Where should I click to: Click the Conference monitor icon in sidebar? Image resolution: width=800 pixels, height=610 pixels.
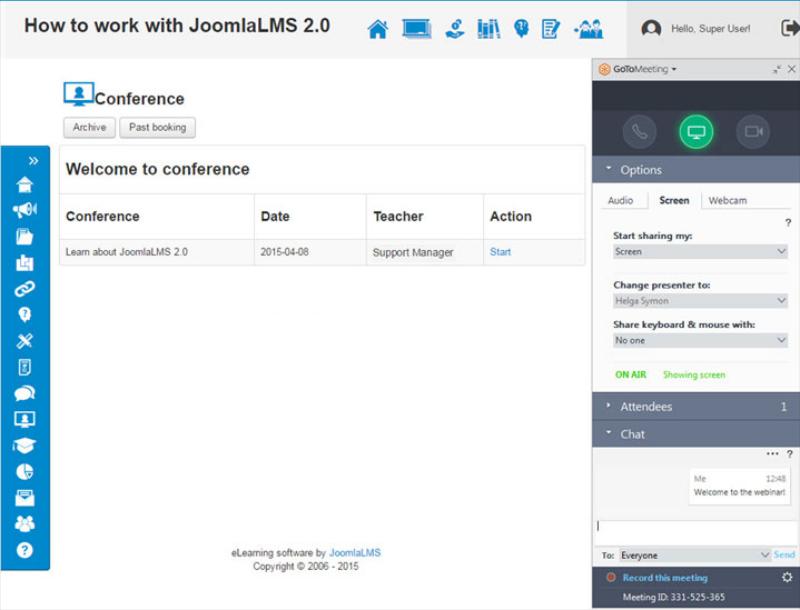pos(24,419)
